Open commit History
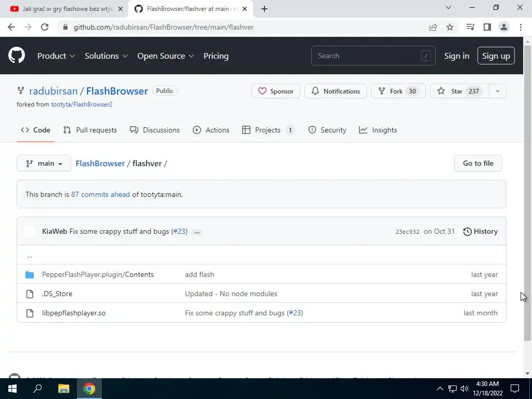The height and width of the screenshot is (399, 532). [x=481, y=231]
